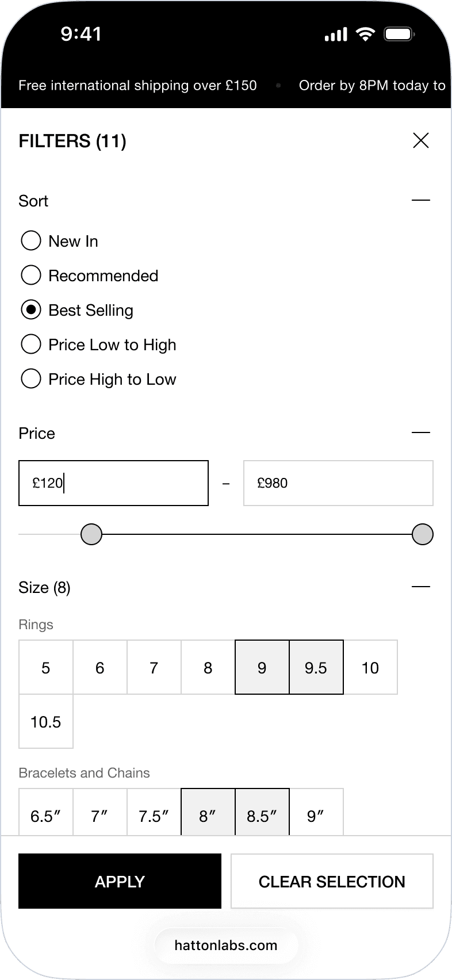Click the minimum price field £120

click(113, 483)
